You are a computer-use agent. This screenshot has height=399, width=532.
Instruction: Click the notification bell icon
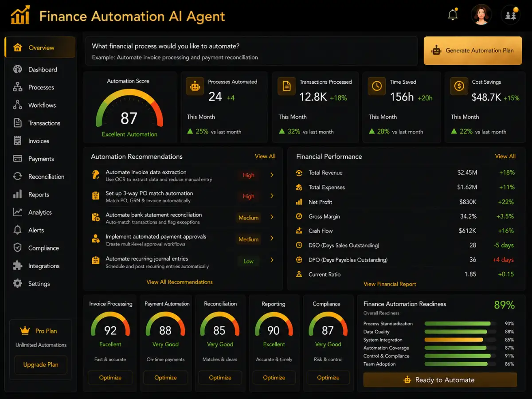(x=453, y=15)
